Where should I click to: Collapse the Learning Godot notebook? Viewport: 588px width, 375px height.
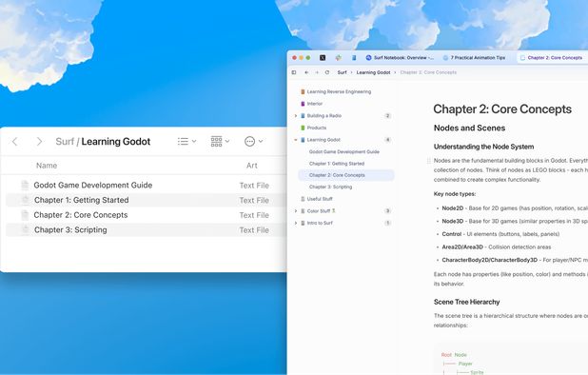[x=296, y=140]
